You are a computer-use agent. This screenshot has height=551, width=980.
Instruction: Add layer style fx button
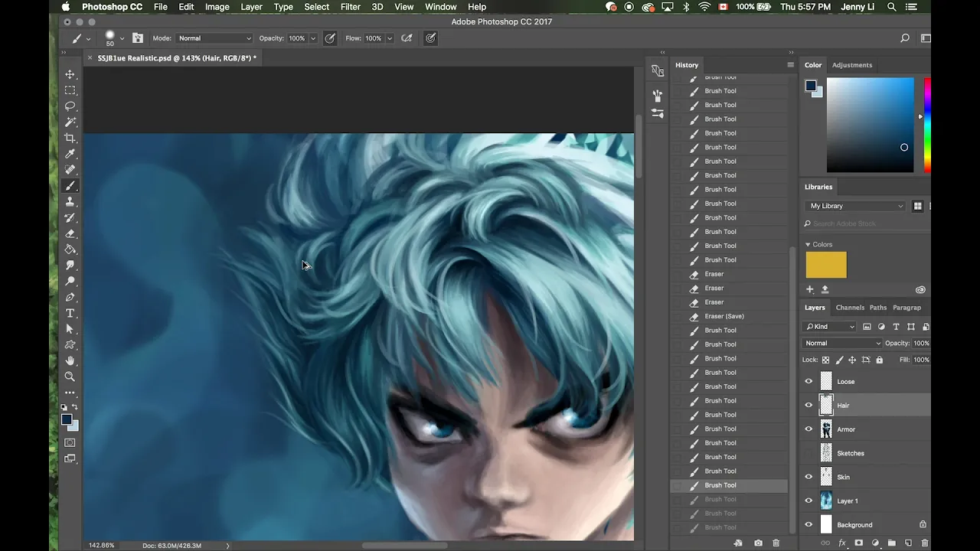tap(842, 543)
